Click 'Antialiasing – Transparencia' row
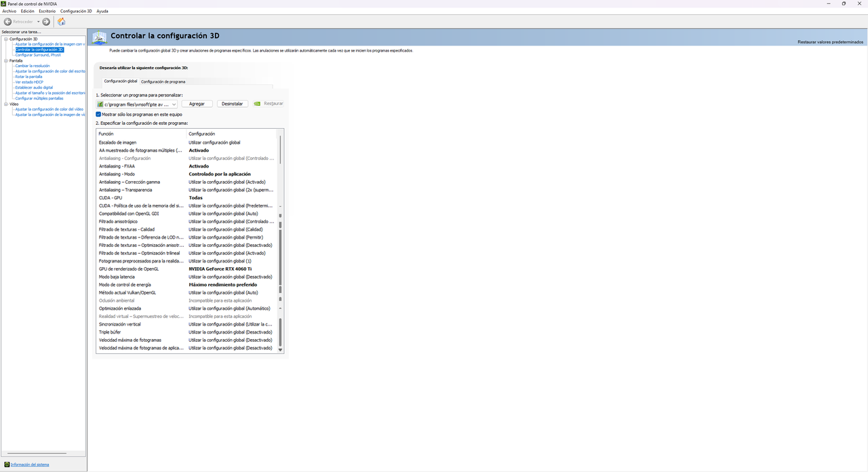 pyautogui.click(x=186, y=190)
